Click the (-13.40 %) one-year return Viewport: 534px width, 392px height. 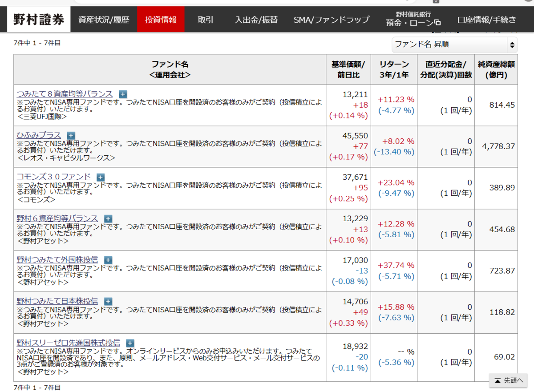(394, 152)
